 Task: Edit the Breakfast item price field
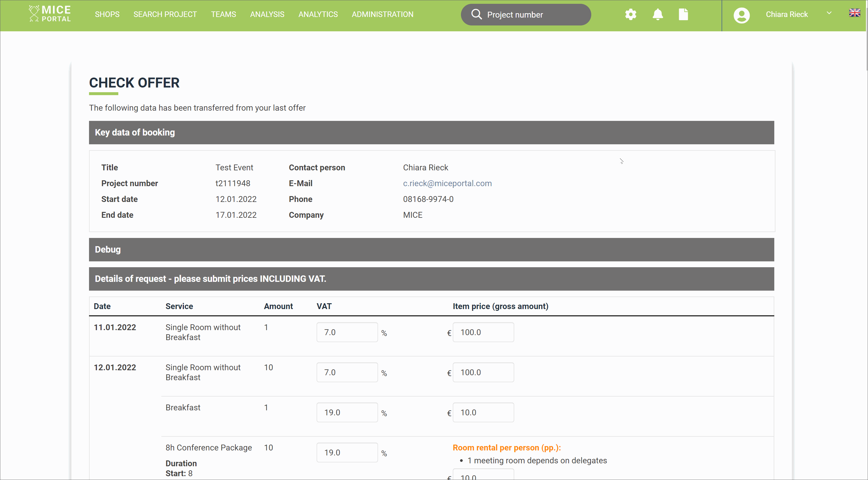(483, 412)
